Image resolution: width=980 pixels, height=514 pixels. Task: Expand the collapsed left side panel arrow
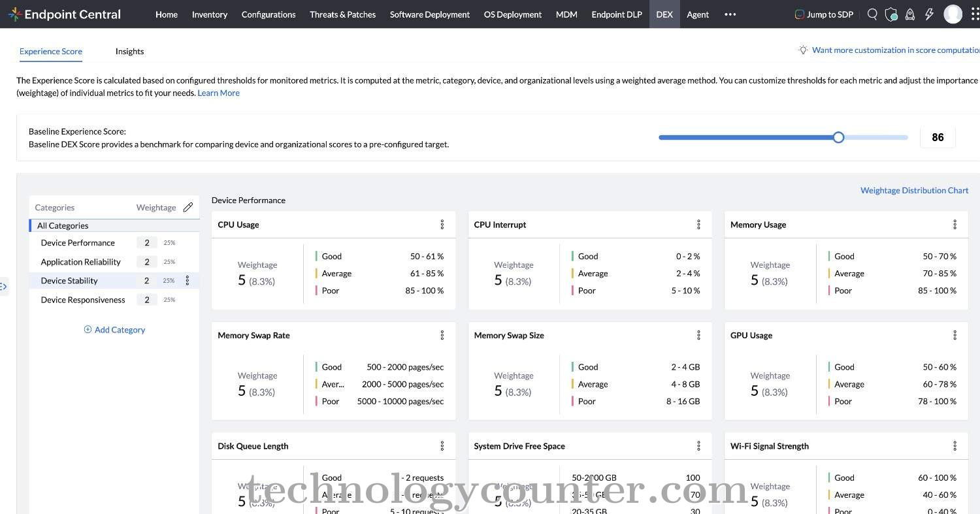coord(3,286)
